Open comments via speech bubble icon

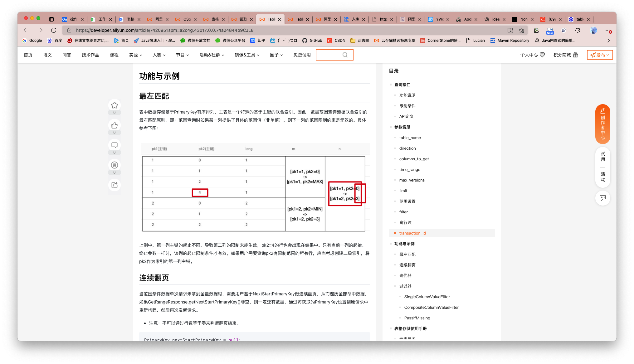pyautogui.click(x=115, y=145)
